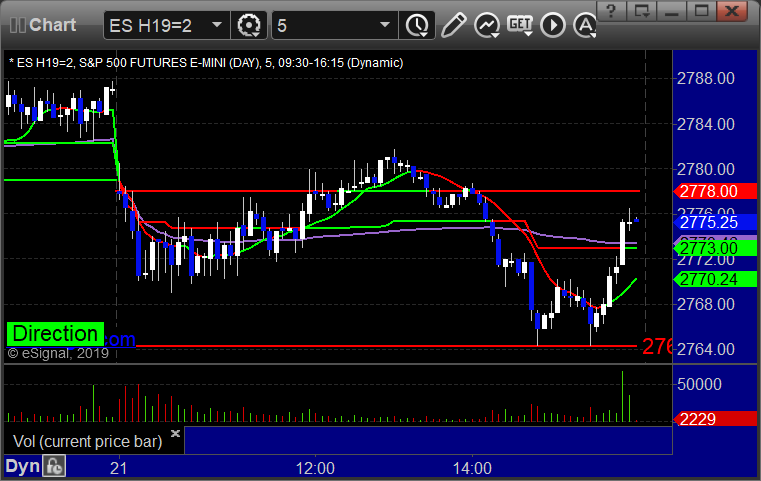Screen dimensions: 761x481
Task: Minimize the chart window
Action: point(671,11)
